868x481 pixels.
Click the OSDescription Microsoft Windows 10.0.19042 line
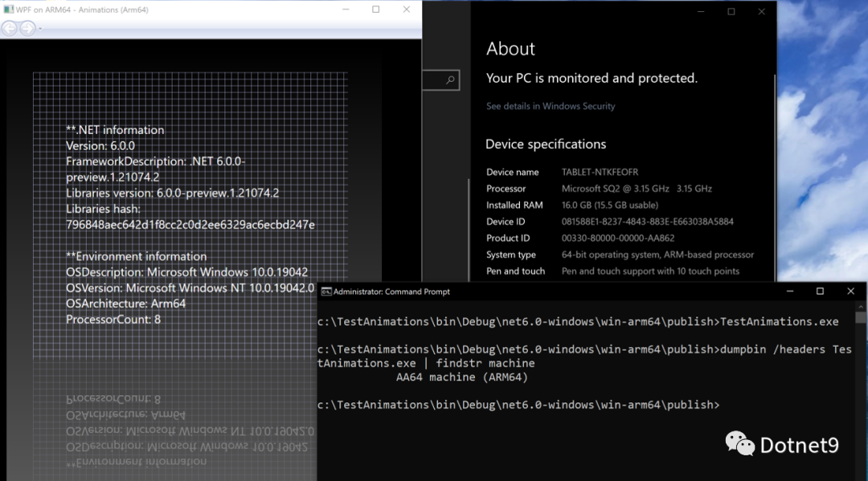pyautogui.click(x=186, y=272)
